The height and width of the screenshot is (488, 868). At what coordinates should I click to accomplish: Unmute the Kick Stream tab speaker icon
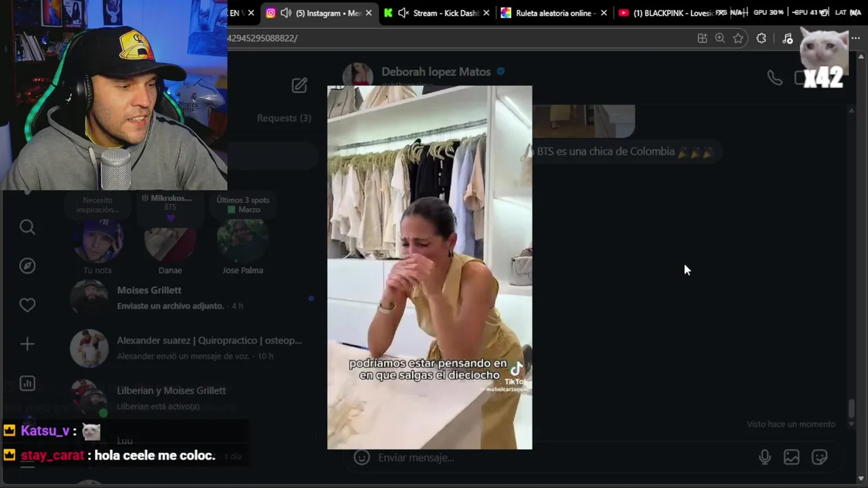tap(403, 13)
